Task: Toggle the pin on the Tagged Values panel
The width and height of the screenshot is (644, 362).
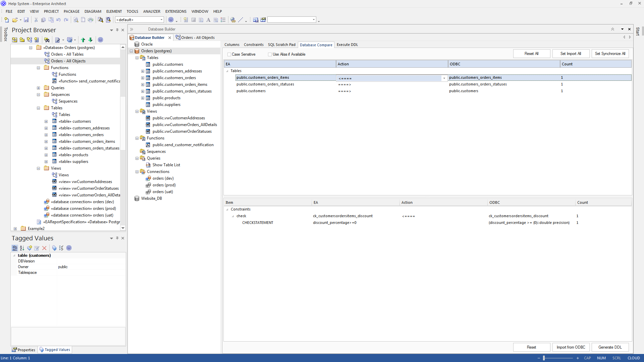Action: tap(117, 238)
